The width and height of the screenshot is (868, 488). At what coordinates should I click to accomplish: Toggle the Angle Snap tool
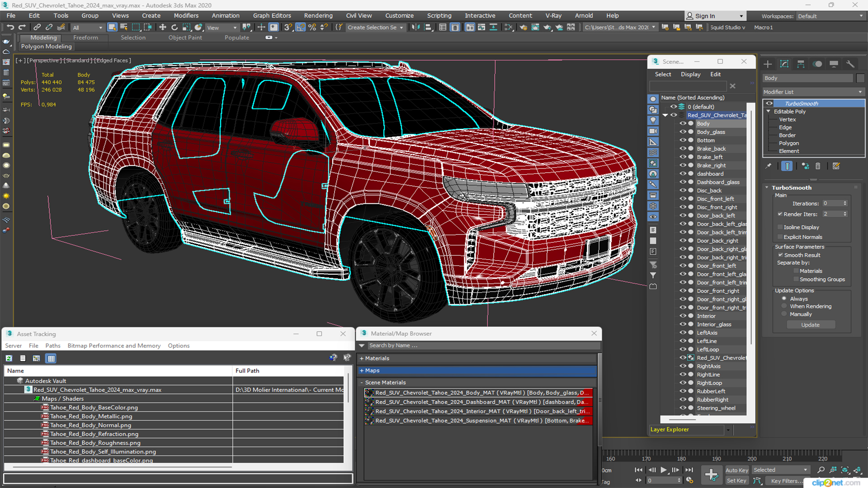(300, 28)
